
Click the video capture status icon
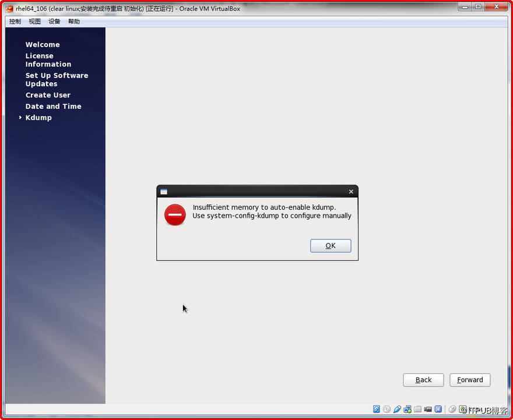coord(428,409)
